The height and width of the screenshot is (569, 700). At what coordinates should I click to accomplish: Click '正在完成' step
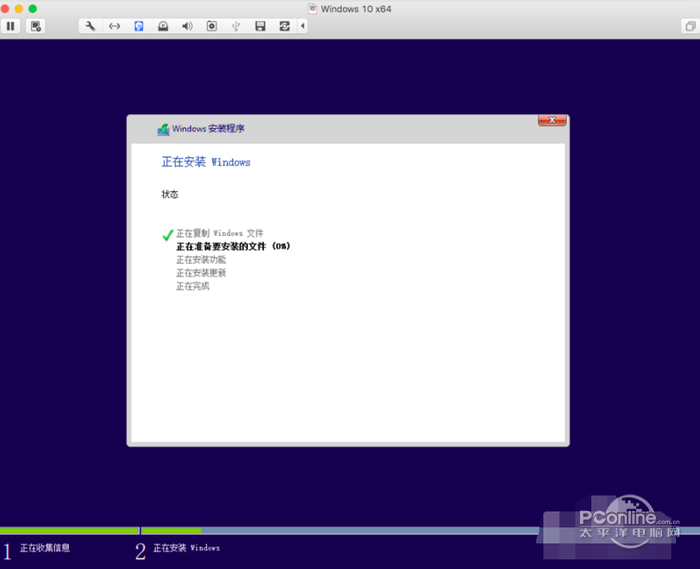[x=192, y=286]
